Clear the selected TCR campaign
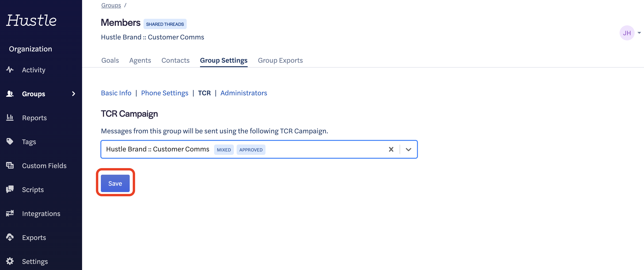 (x=391, y=149)
